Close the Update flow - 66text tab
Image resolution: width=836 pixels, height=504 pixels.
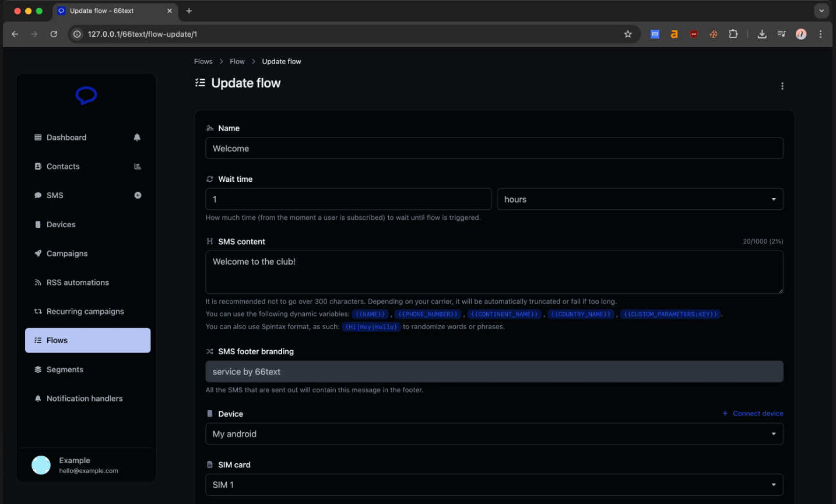pos(170,11)
